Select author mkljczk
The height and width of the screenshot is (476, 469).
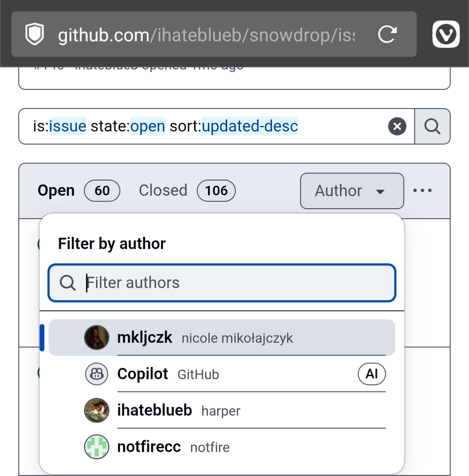[222, 338]
